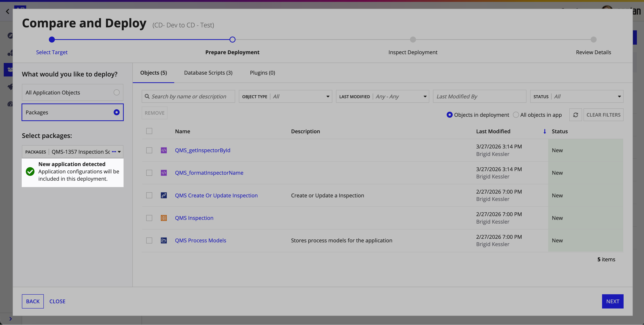The height and width of the screenshot is (325, 644).
Task: Click the process model icon beside QMS Create Or Update Inspection
Action: click(x=164, y=195)
